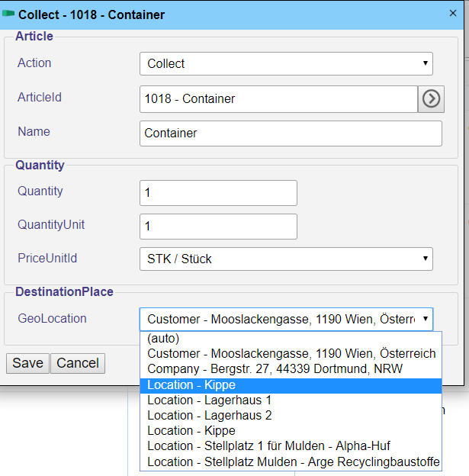This screenshot has height=476, width=469.
Task: Click the Action field label
Action: click(x=34, y=63)
